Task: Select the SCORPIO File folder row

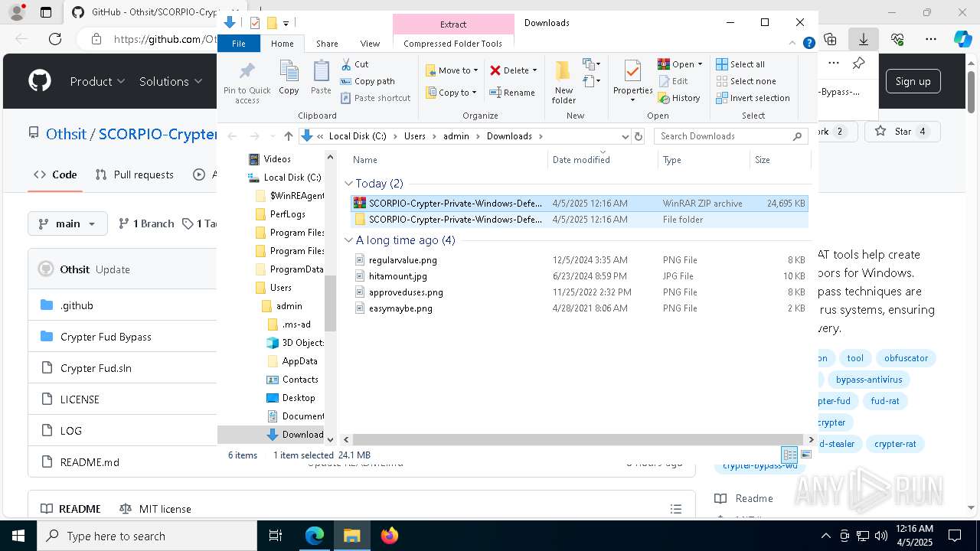Action: 580,220
